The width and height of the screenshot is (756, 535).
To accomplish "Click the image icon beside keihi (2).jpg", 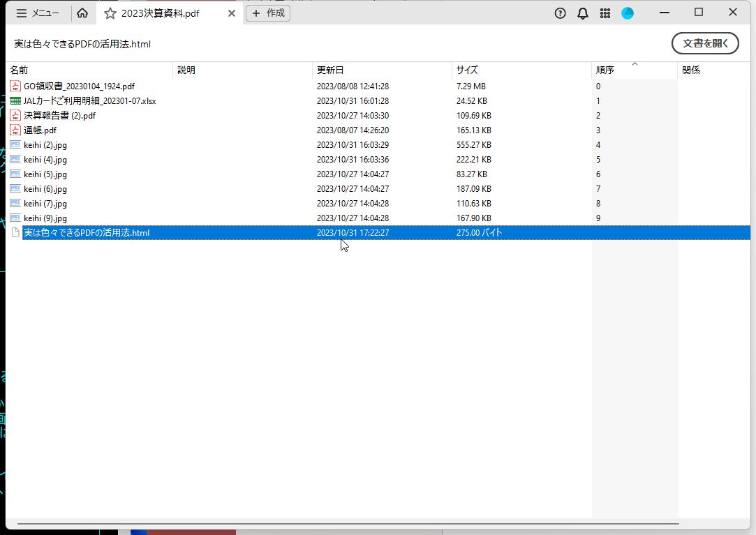I will (15, 144).
